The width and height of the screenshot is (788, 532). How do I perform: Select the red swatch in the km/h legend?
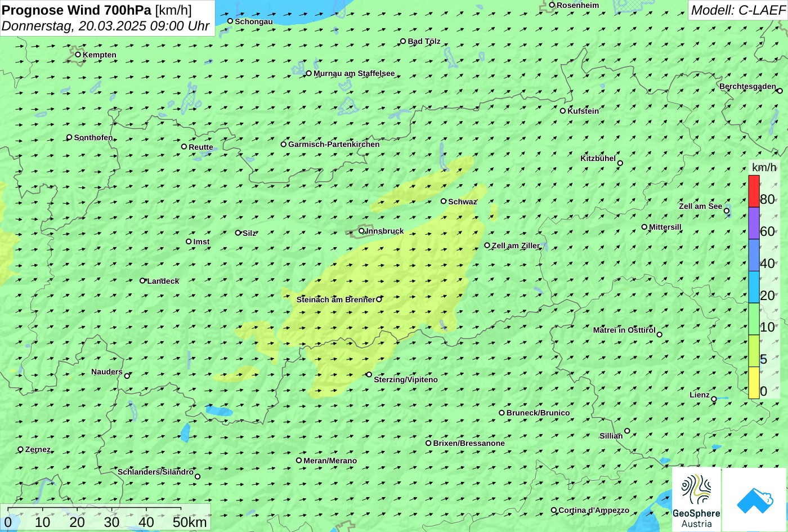(x=754, y=191)
